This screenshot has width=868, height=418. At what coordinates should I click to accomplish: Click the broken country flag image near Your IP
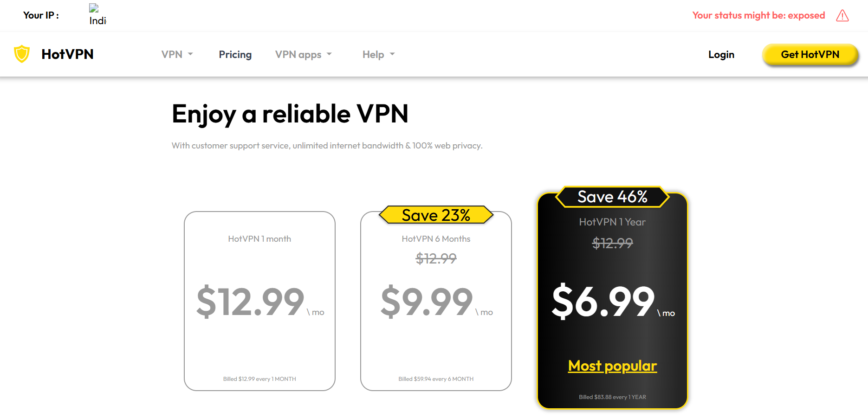97,15
